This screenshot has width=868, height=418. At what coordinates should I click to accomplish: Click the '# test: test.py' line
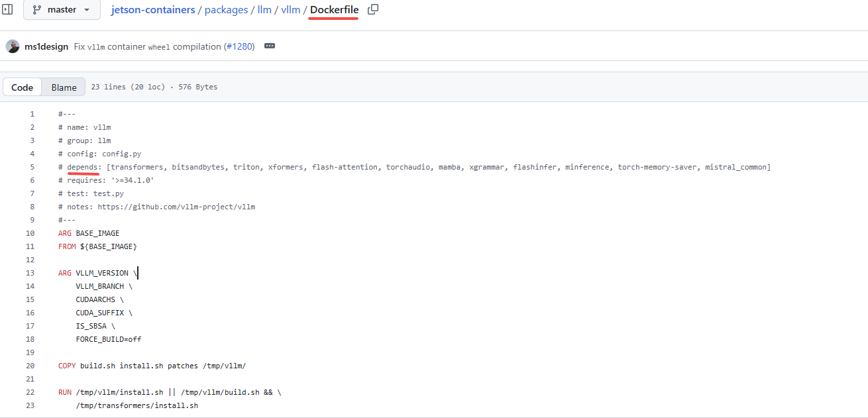tap(91, 193)
